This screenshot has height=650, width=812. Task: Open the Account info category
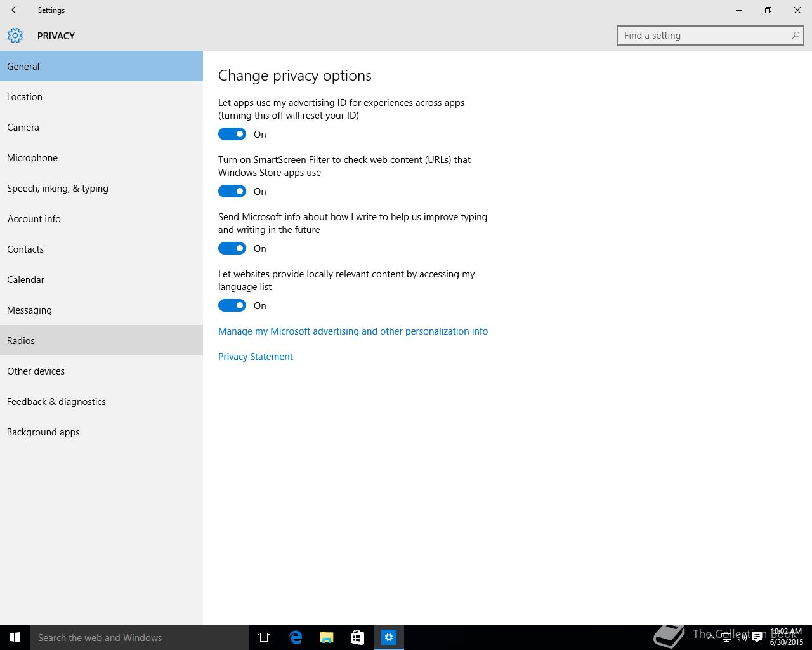pos(101,218)
